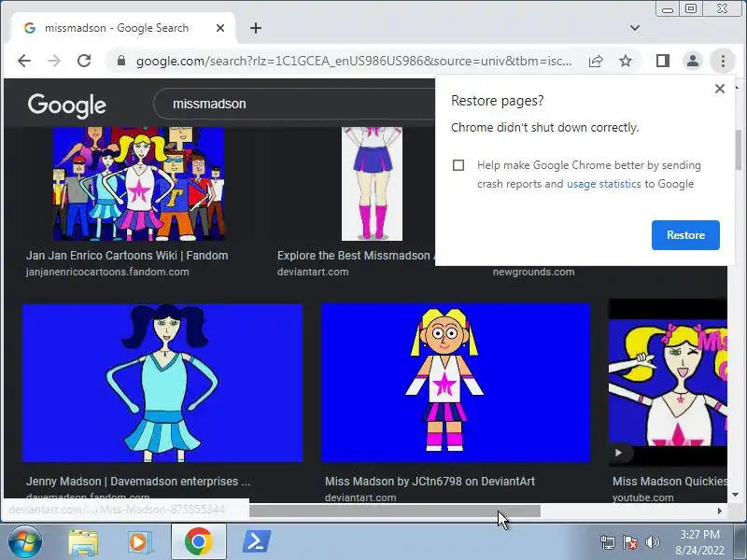This screenshot has width=747, height=560.
Task: View site information via lock icon
Action: pos(121,61)
